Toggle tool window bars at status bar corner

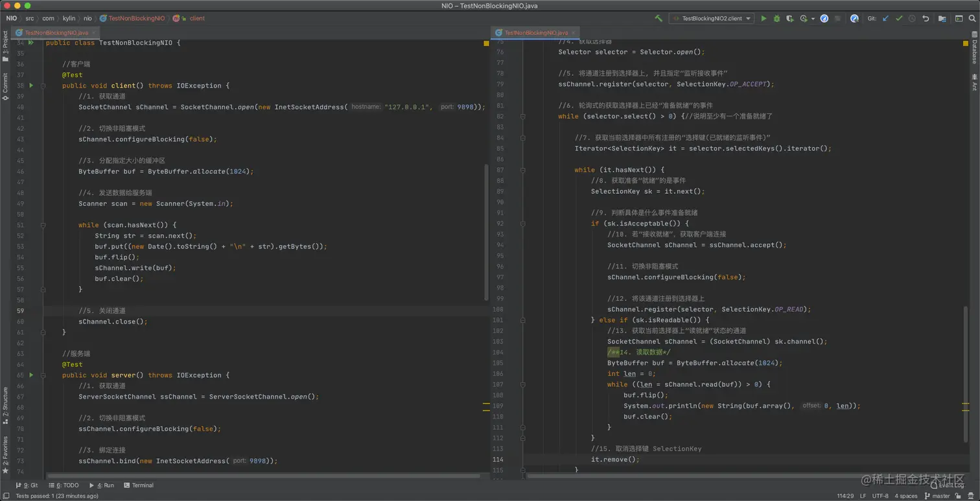[x=6, y=496]
